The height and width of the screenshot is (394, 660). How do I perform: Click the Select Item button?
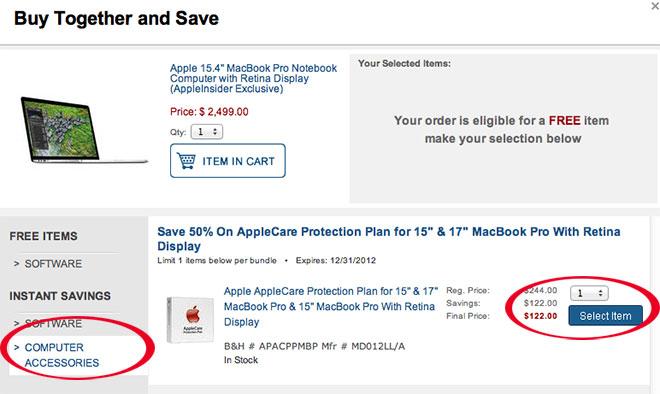605,316
